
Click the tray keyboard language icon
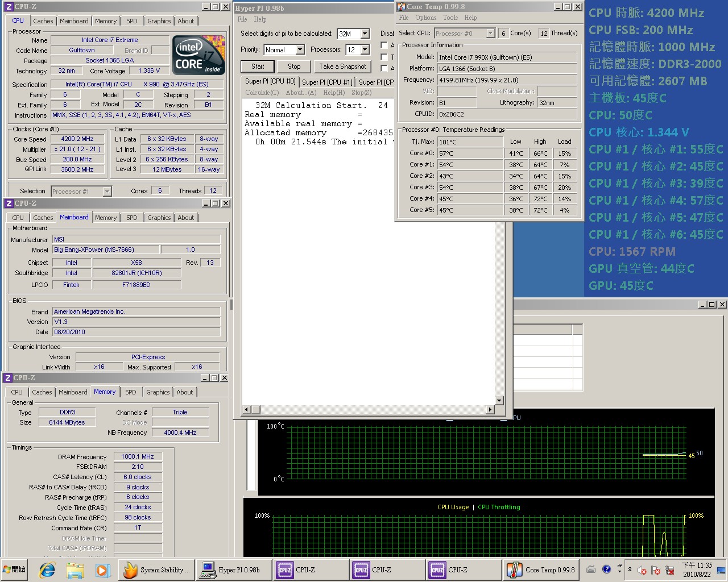[x=591, y=569]
